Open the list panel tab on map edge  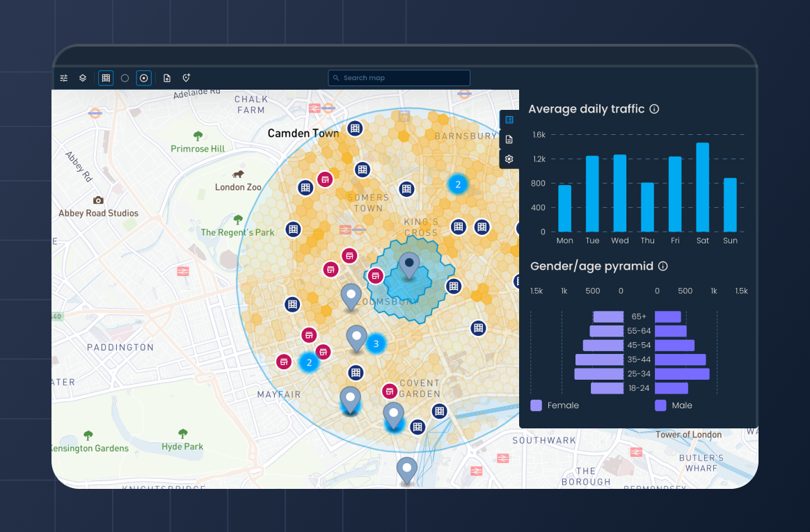point(509,120)
